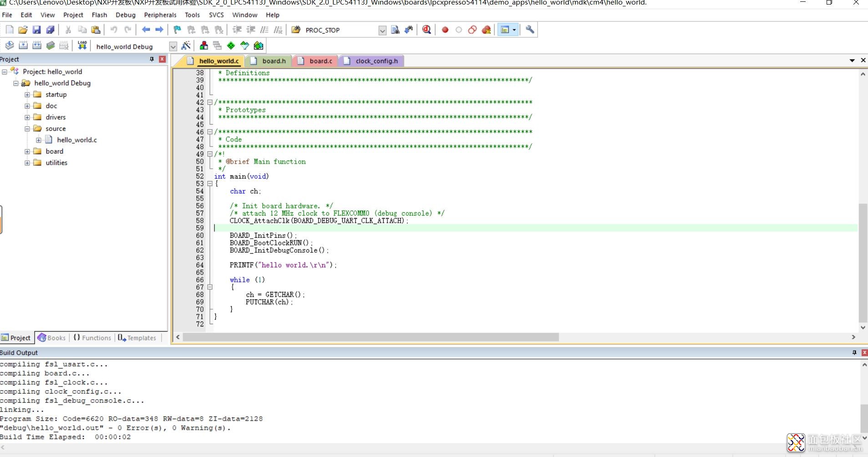Image resolution: width=868 pixels, height=457 pixels.
Task: Build target files icon
Action: (23, 45)
